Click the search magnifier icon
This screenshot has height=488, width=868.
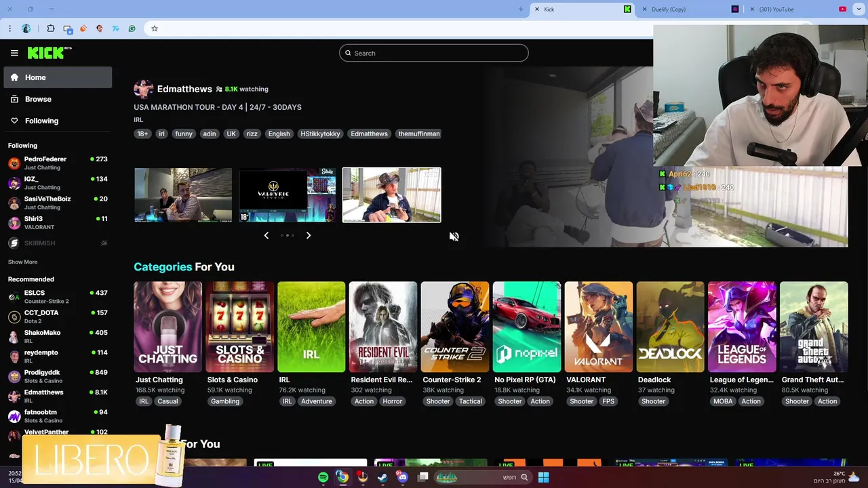tap(348, 53)
